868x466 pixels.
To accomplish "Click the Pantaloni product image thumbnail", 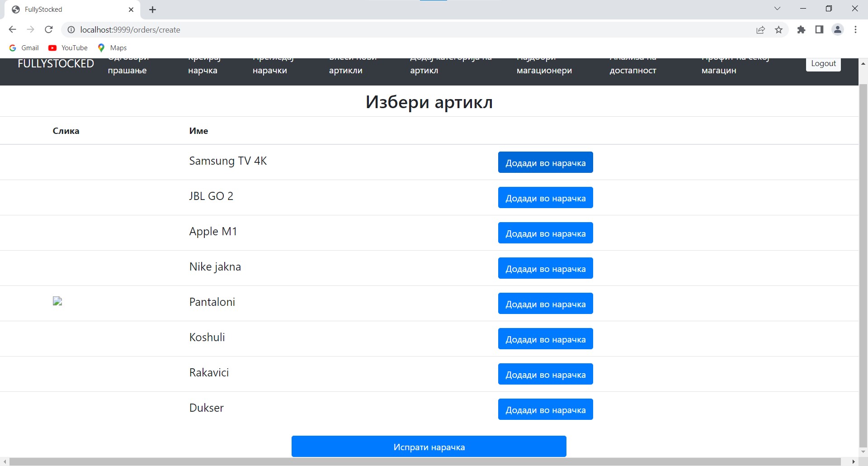I will (57, 301).
